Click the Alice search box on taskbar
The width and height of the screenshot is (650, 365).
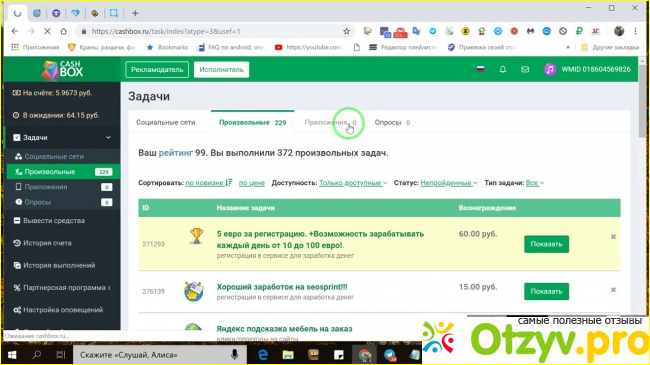tap(160, 355)
